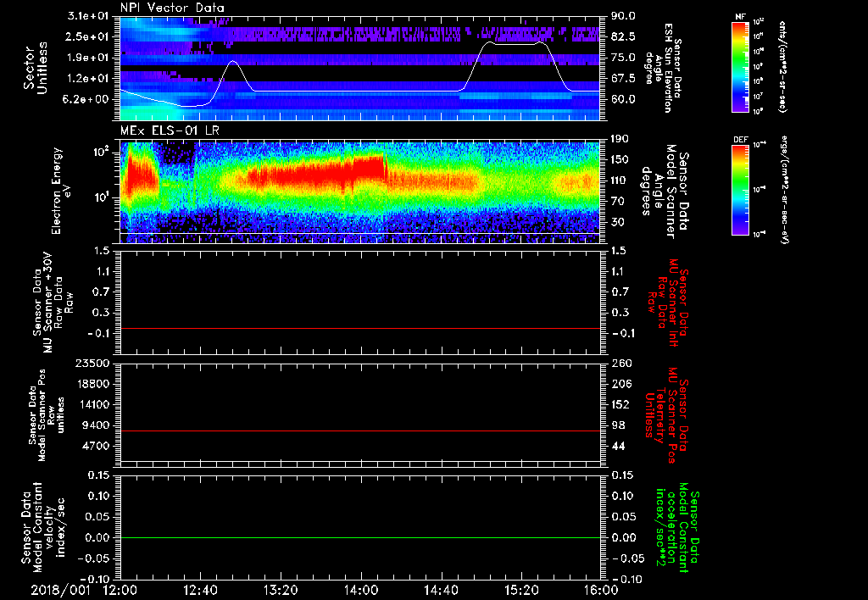Click the '150' scanner angle tick
This screenshot has height=600, width=868.
[x=620, y=160]
